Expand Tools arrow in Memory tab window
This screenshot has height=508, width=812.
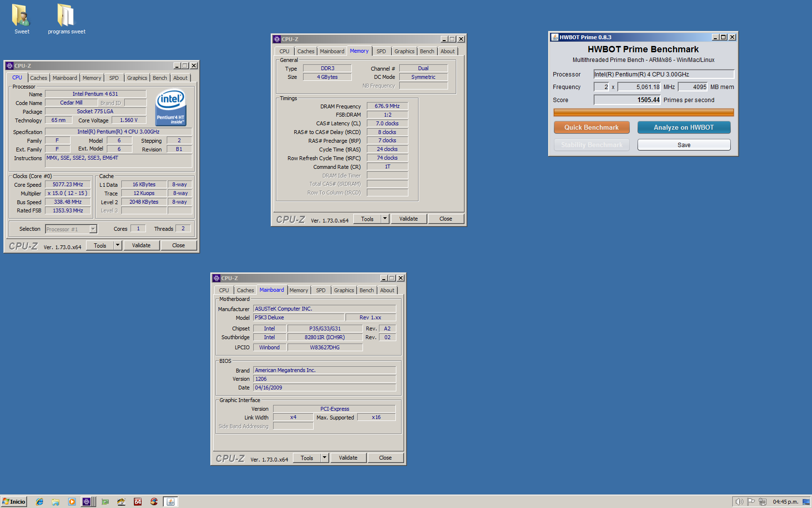point(385,219)
